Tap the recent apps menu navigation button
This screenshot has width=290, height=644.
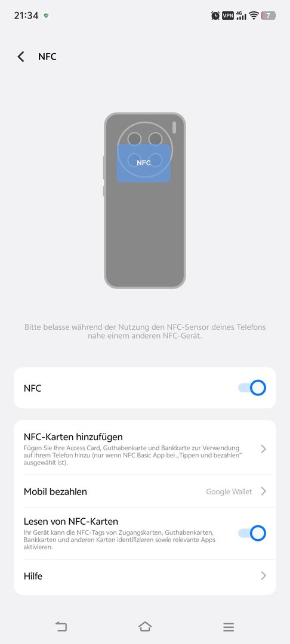pos(229,627)
